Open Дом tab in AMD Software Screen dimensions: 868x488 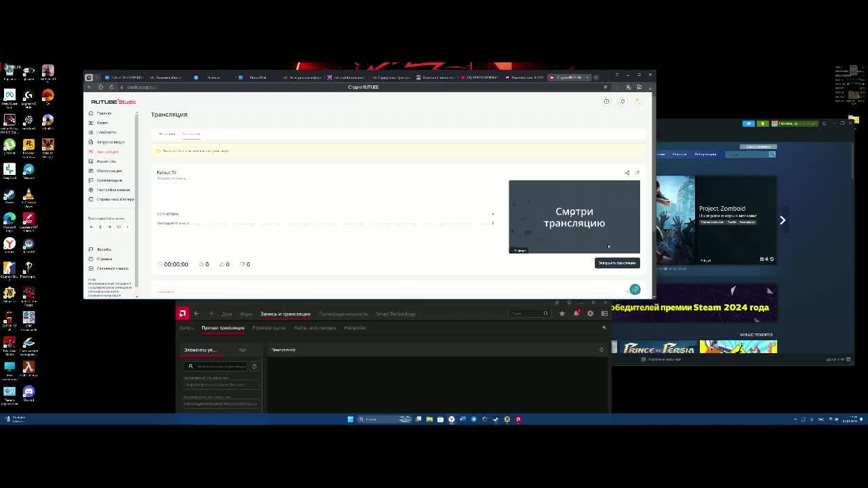[x=226, y=314]
